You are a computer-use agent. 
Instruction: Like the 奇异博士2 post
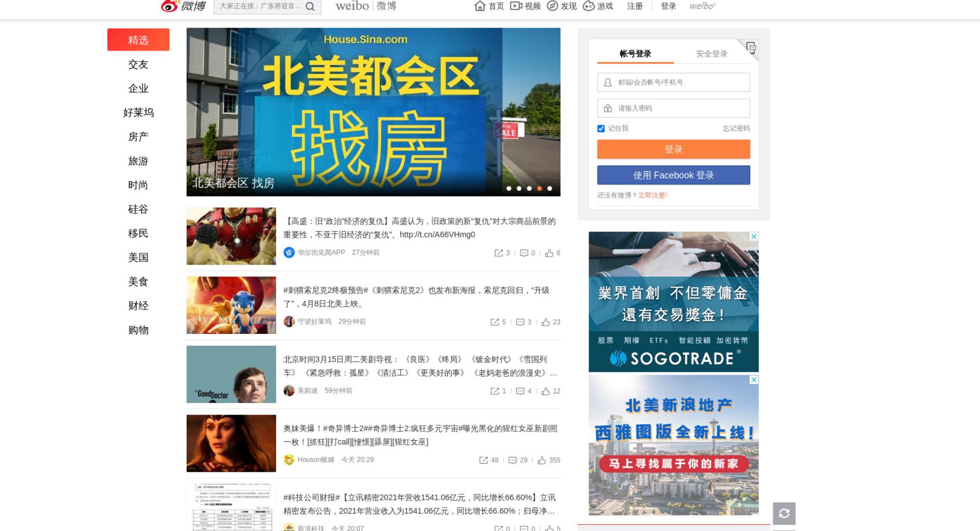542,460
